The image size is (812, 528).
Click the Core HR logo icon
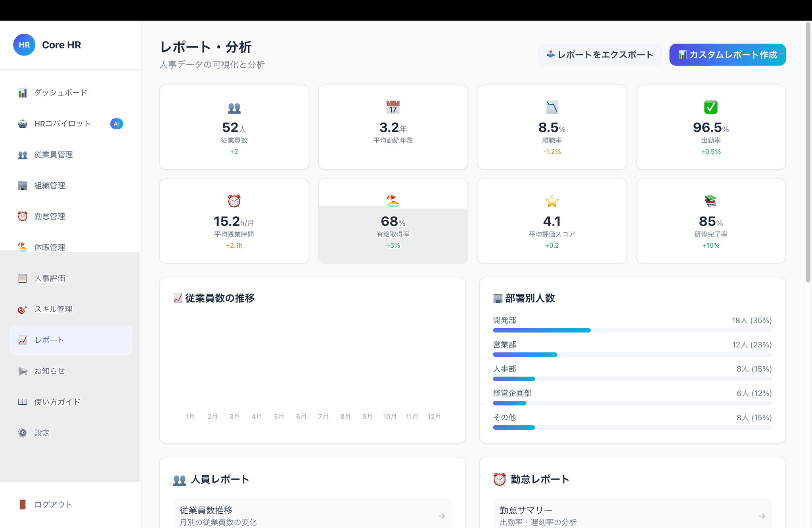24,45
